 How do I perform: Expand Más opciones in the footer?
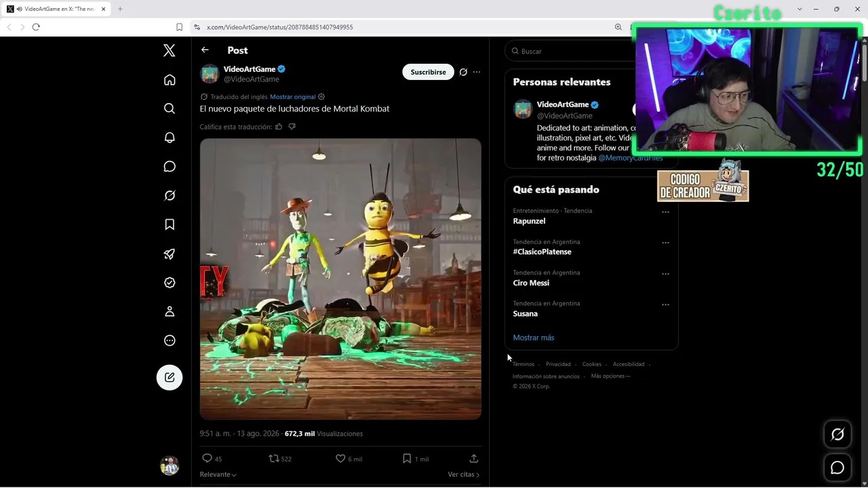tap(610, 376)
